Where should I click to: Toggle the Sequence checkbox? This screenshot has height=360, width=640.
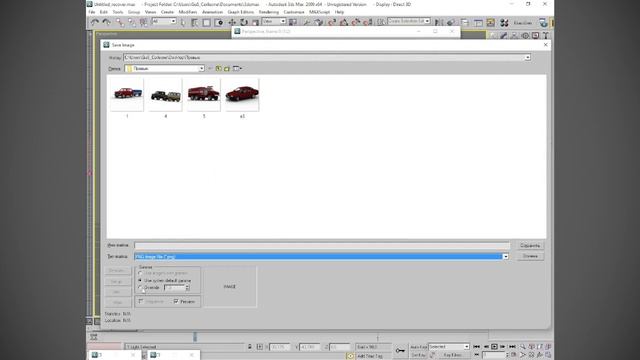coord(141,301)
